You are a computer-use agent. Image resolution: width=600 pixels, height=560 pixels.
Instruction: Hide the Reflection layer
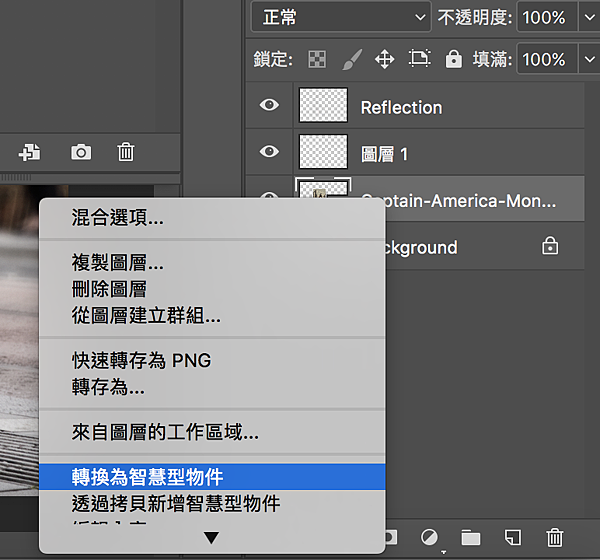pos(269,104)
